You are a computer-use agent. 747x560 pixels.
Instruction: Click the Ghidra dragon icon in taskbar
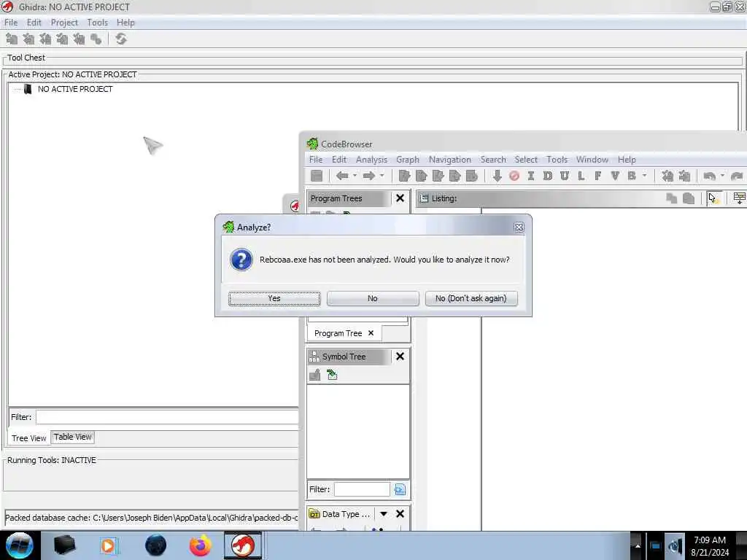point(243,545)
